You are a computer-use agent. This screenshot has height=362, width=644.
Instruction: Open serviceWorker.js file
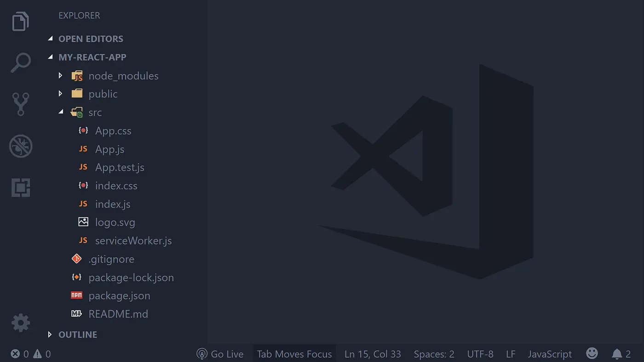(x=133, y=241)
